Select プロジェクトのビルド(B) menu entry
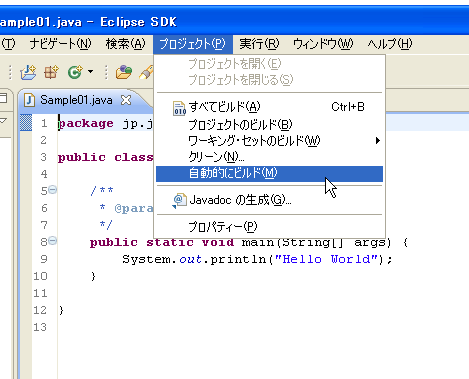The height and width of the screenshot is (379, 469). (269, 124)
